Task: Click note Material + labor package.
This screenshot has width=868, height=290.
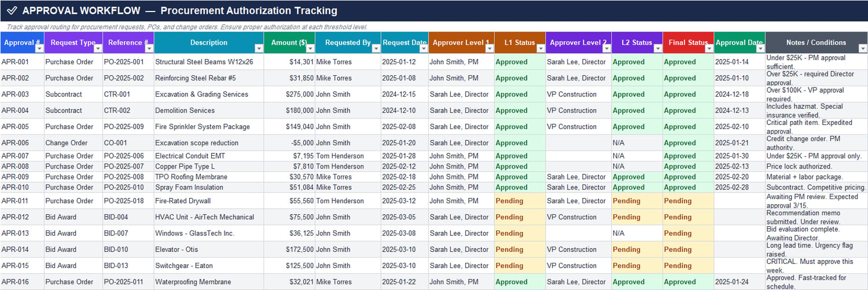Action: (x=816, y=177)
